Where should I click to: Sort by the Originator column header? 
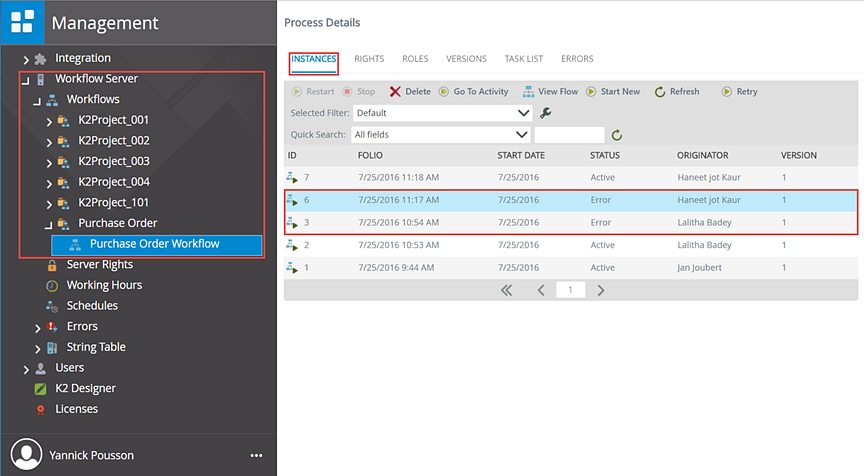[703, 155]
